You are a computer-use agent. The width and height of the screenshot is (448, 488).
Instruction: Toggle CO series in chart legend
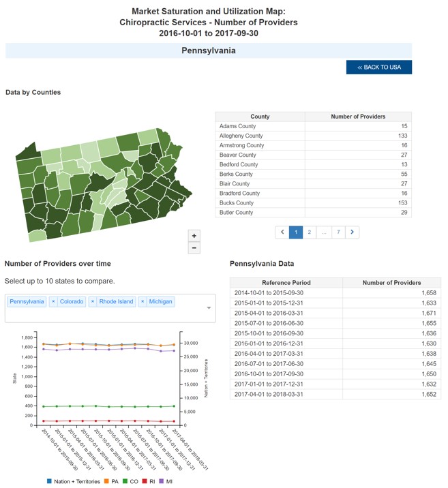click(x=132, y=481)
